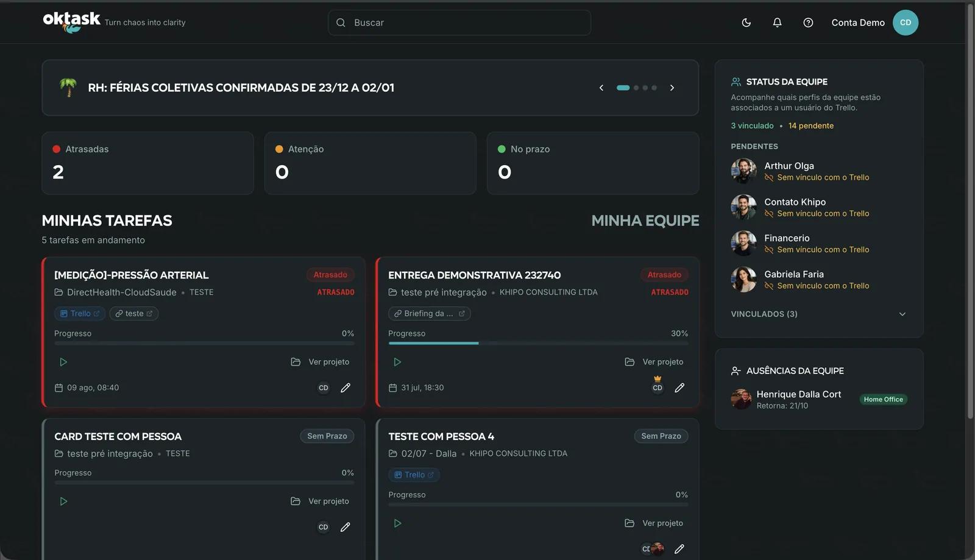The height and width of the screenshot is (560, 975).
Task: Edit Teste Com Pessoa 4 pencil icon
Action: coord(679,549)
